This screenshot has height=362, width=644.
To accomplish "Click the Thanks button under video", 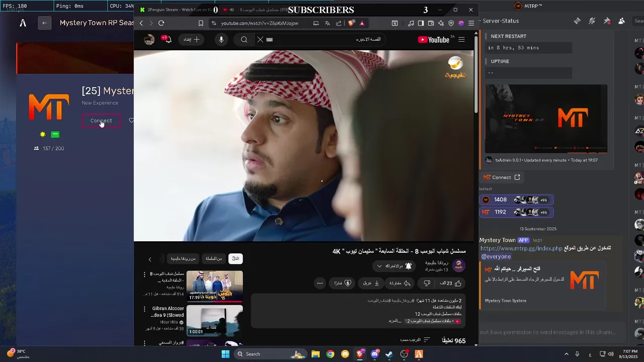I will [x=343, y=283].
